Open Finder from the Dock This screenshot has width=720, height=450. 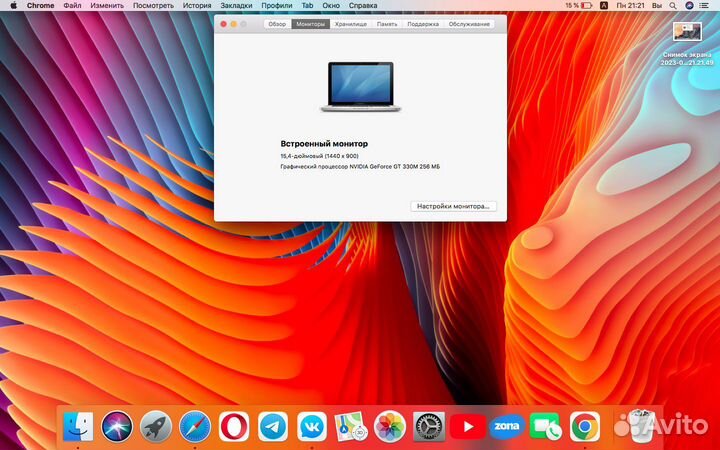click(x=78, y=426)
